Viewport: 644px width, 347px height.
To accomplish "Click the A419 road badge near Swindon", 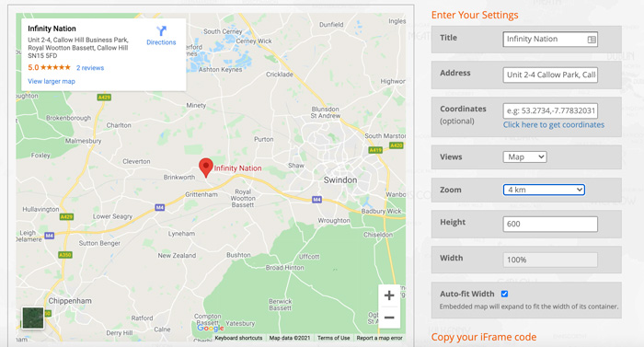I will (375, 150).
